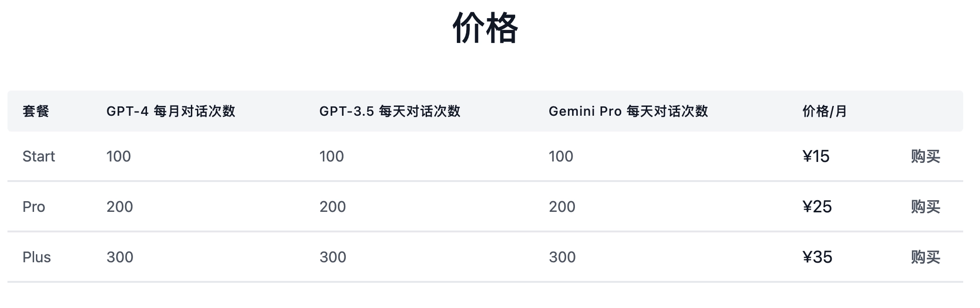The image size is (980, 308).
Task: Click the 300 Gemini Pro quota for Plus
Action: 562,257
